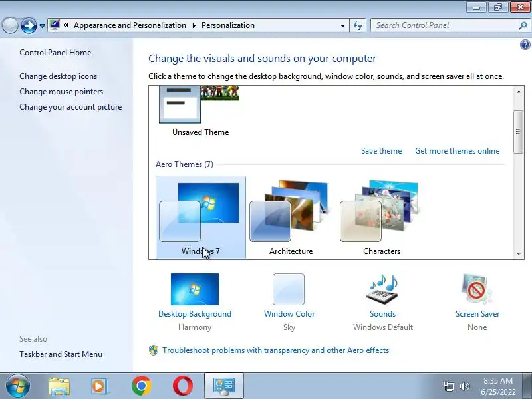Open Control Panel Home
The width and height of the screenshot is (532, 399).
pyautogui.click(x=55, y=53)
